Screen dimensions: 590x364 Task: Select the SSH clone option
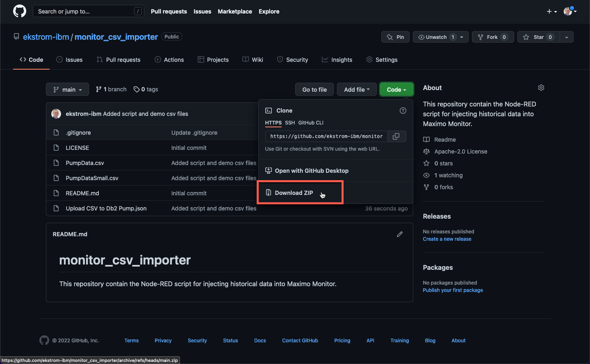click(x=290, y=123)
